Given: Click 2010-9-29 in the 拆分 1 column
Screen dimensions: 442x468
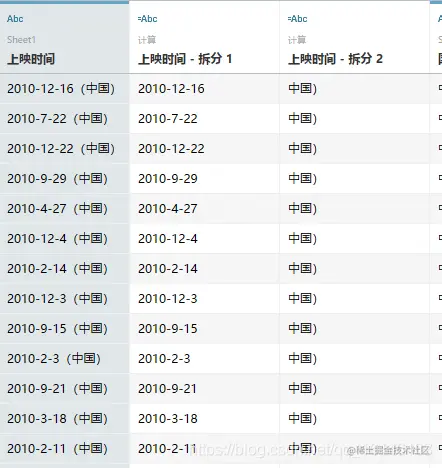Looking at the screenshot, I should (168, 179).
